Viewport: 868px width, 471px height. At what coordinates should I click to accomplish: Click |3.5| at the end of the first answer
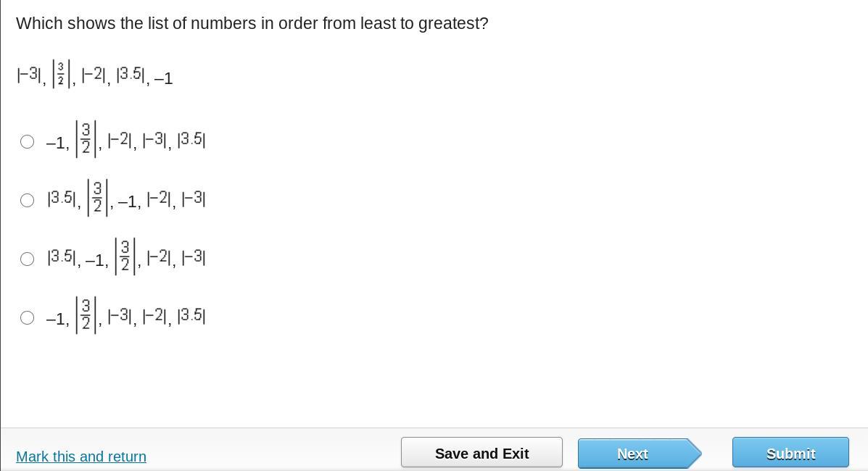[191, 139]
